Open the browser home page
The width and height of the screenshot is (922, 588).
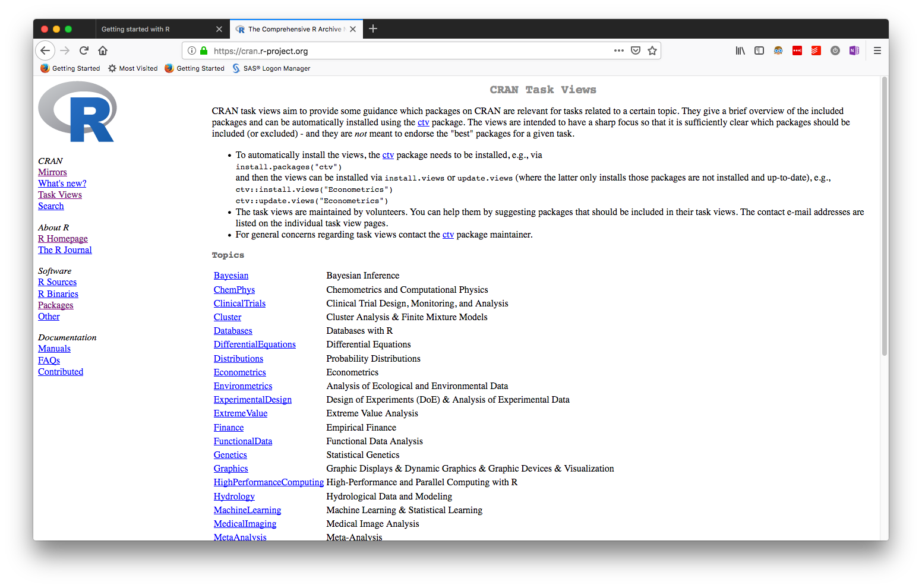[103, 50]
